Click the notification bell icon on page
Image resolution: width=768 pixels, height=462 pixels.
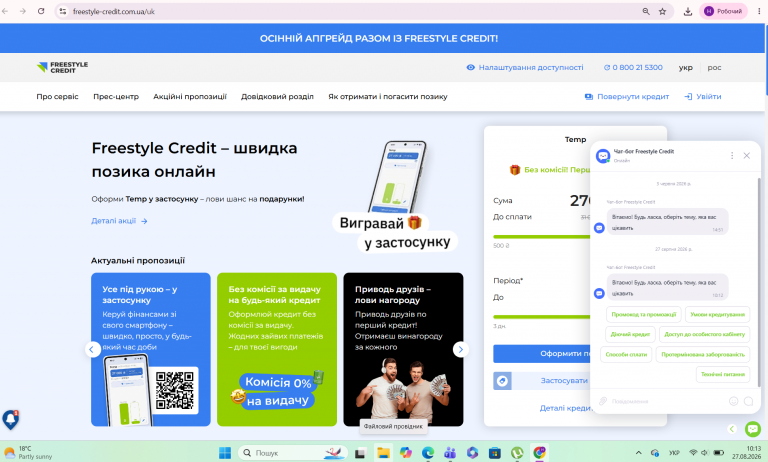(10, 419)
